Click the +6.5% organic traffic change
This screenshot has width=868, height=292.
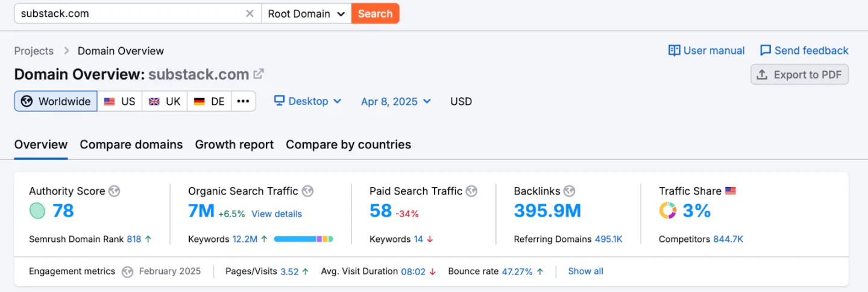coord(231,214)
